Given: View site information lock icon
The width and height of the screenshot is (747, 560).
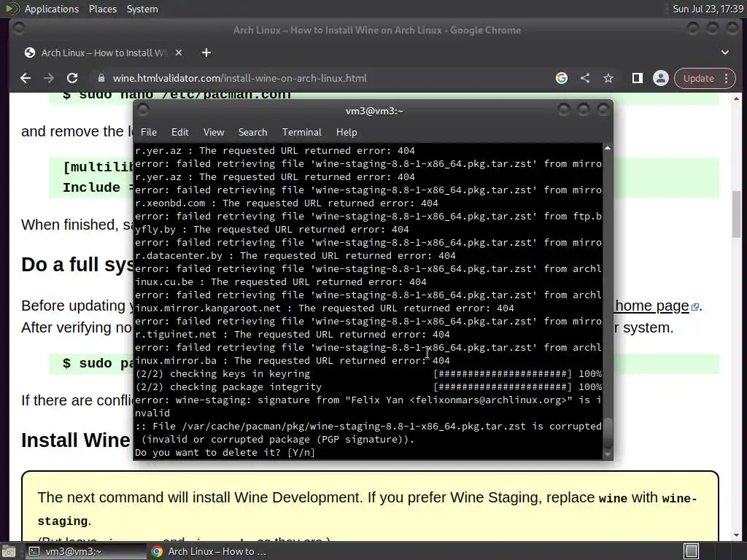Looking at the screenshot, I should pos(101,78).
